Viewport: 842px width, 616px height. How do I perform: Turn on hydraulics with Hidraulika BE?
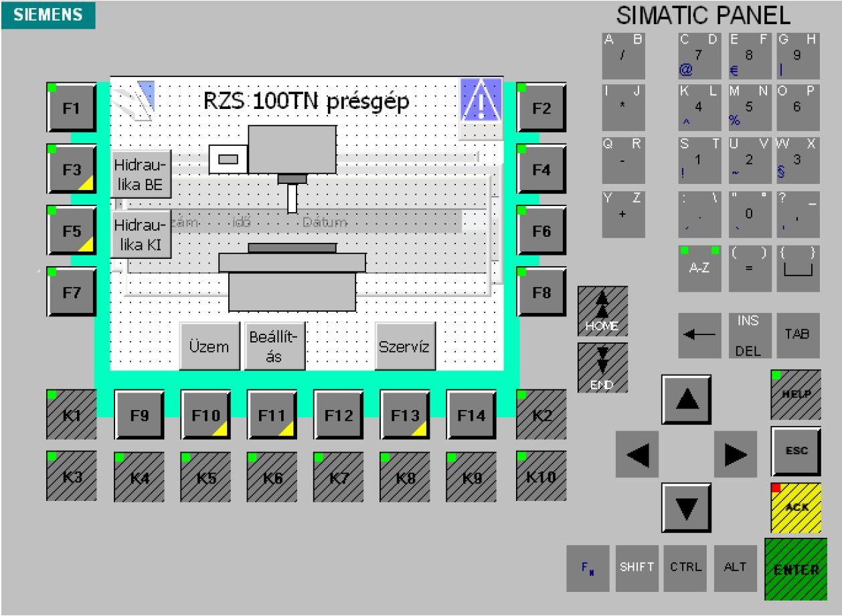pos(141,173)
